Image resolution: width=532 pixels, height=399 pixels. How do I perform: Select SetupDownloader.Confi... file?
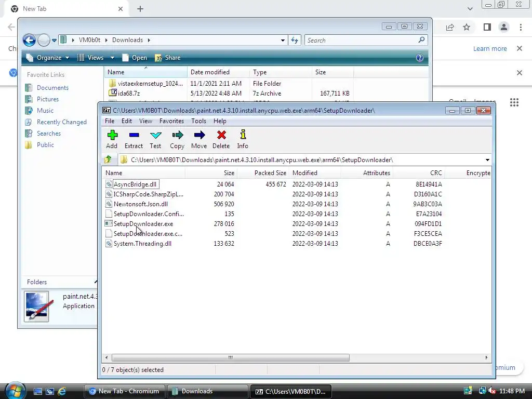149,214
